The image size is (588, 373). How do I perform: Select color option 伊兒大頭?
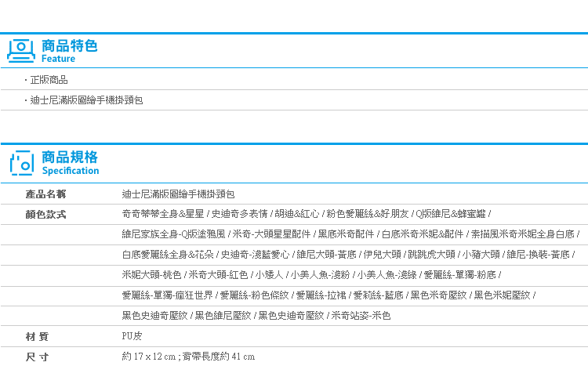(382, 255)
